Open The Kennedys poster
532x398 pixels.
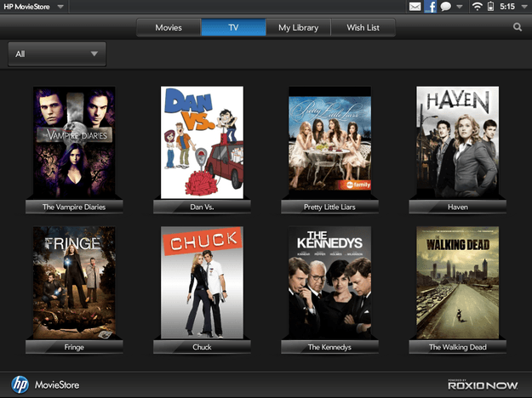point(329,282)
